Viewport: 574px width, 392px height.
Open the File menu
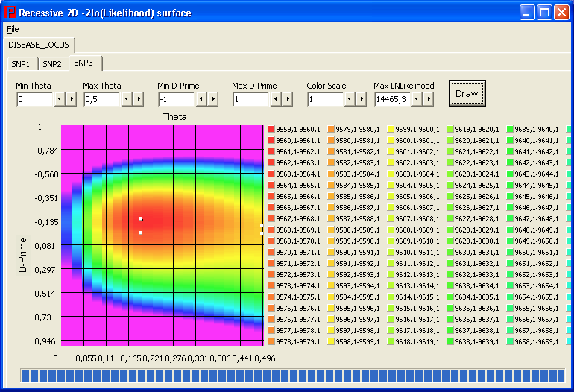[x=13, y=29]
